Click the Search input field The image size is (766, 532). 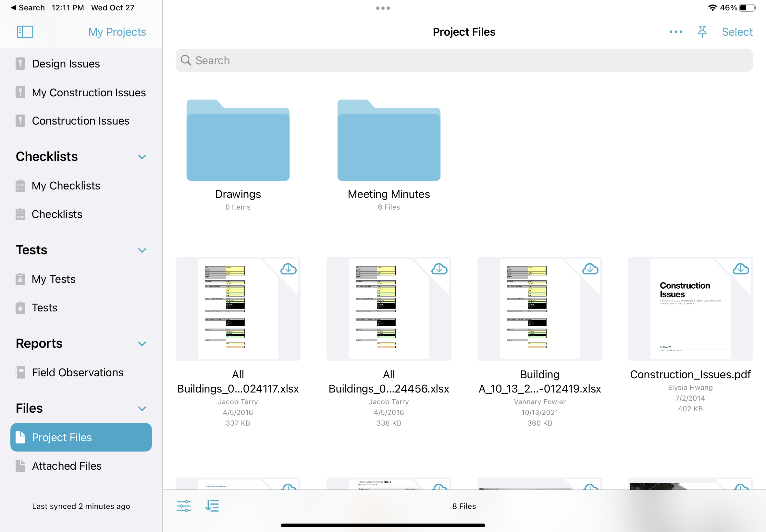tap(464, 60)
